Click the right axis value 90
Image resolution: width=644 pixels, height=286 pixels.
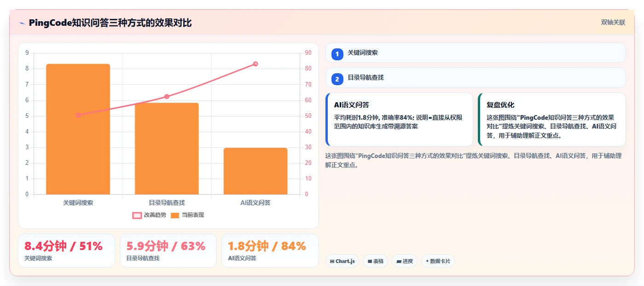click(x=308, y=53)
